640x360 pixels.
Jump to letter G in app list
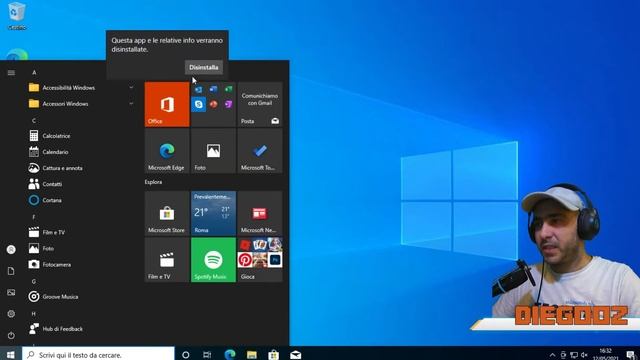[34, 281]
